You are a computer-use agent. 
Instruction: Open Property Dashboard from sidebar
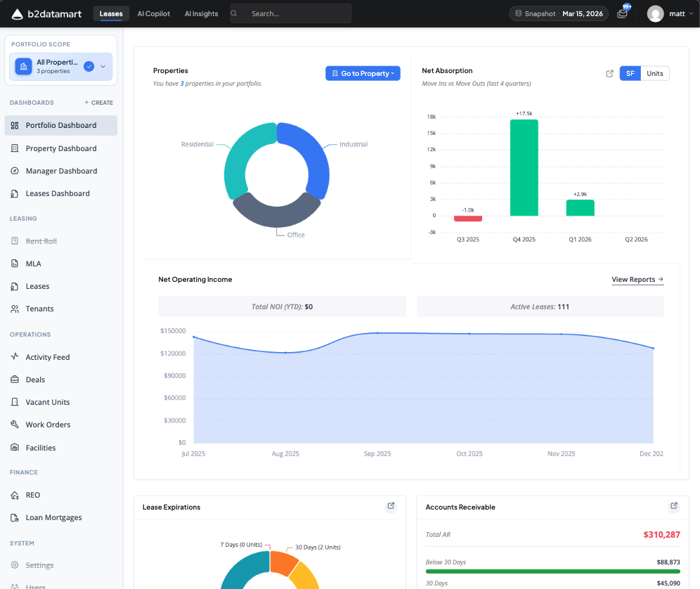pos(60,148)
